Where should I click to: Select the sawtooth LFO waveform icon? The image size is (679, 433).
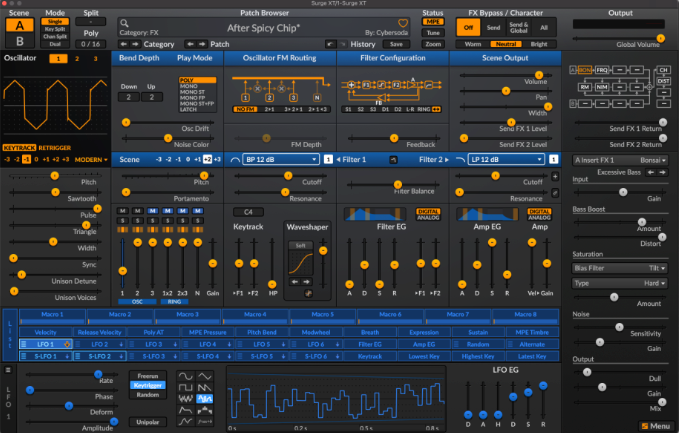[204, 388]
